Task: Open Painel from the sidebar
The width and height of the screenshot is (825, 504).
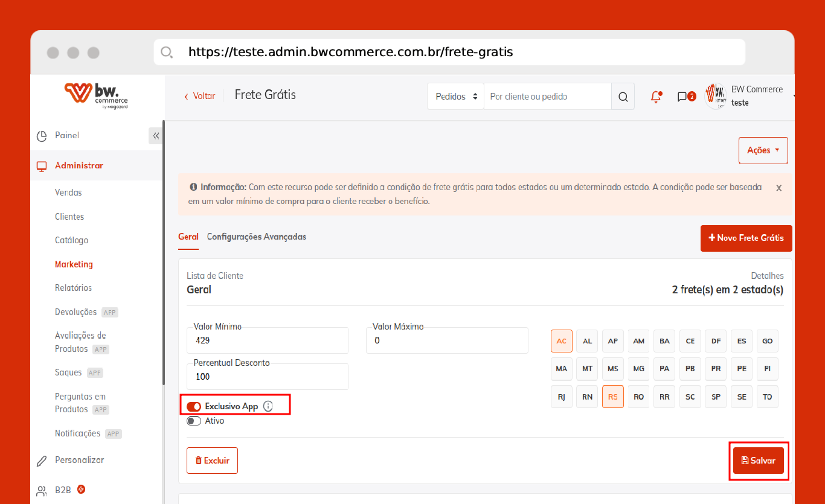Action: click(x=67, y=135)
